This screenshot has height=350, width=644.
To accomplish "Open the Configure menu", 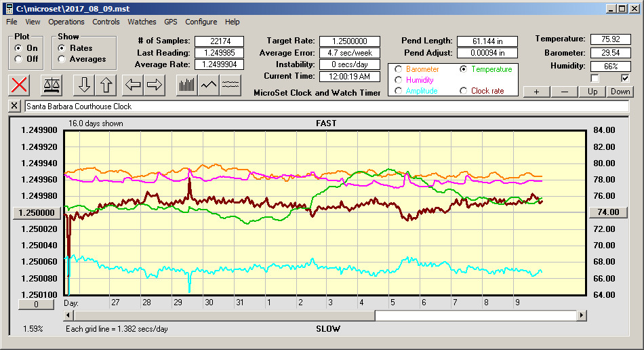I will point(201,22).
